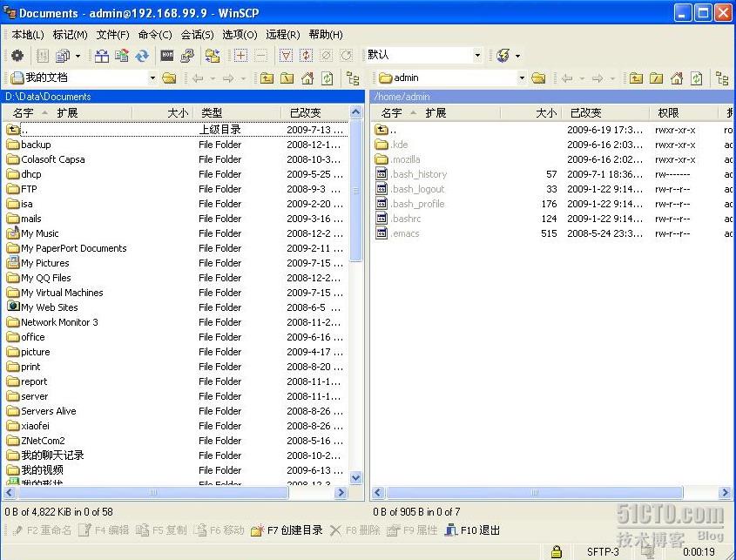Click F5 复制 button
This screenshot has width=736, height=560.
pyautogui.click(x=161, y=530)
